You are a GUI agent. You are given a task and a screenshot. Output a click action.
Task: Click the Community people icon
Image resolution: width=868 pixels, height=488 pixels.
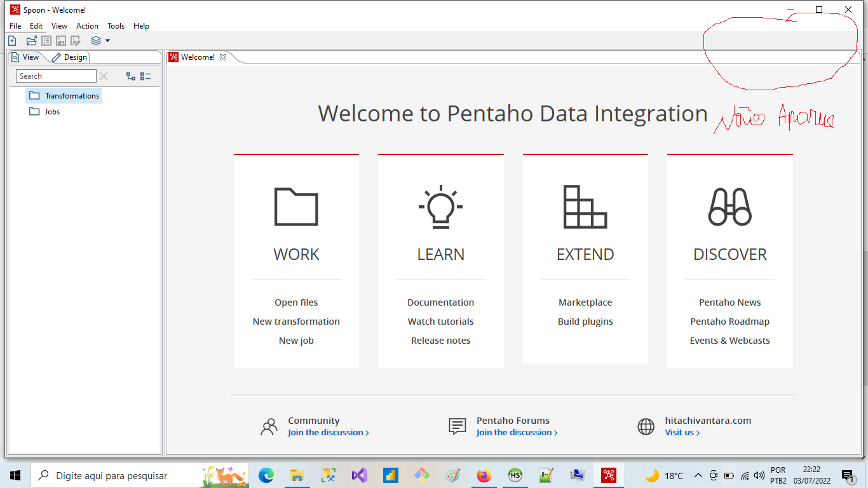pyautogui.click(x=269, y=426)
